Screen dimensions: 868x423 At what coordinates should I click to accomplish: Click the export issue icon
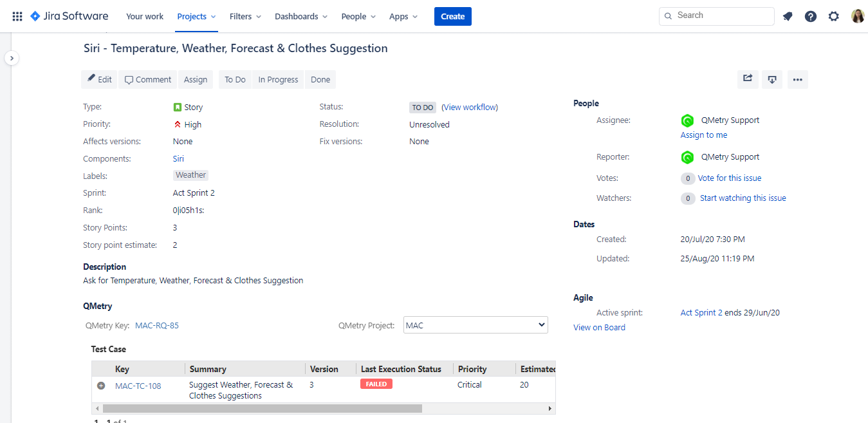pos(772,79)
